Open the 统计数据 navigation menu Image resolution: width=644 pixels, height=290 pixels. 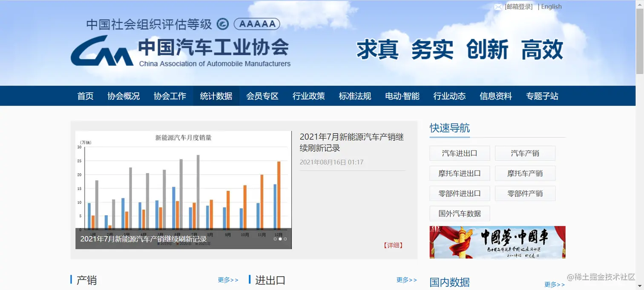click(x=216, y=96)
